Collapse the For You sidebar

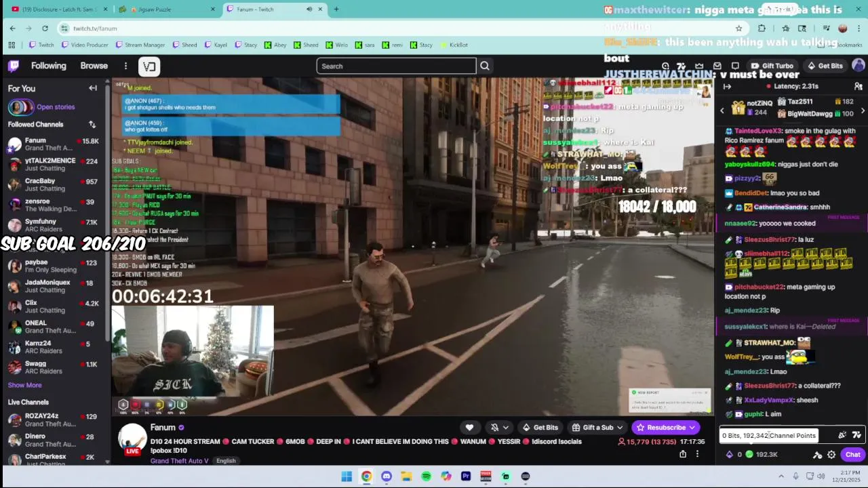93,88
